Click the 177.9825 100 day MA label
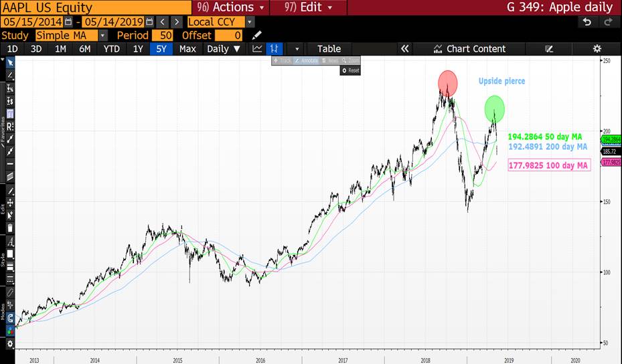Screen dimensions: 622x364 pyautogui.click(x=549, y=165)
